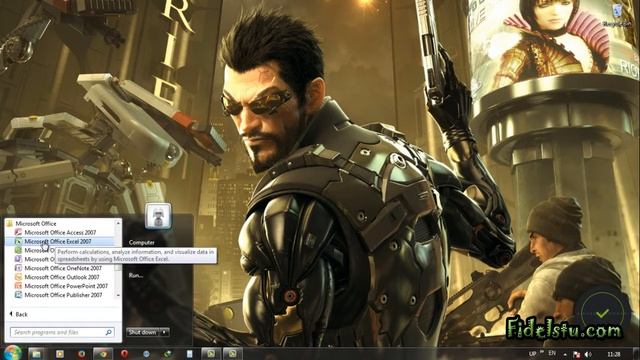This screenshot has width=640, height=360.
Task: Click the Shut down button
Action: point(143,332)
